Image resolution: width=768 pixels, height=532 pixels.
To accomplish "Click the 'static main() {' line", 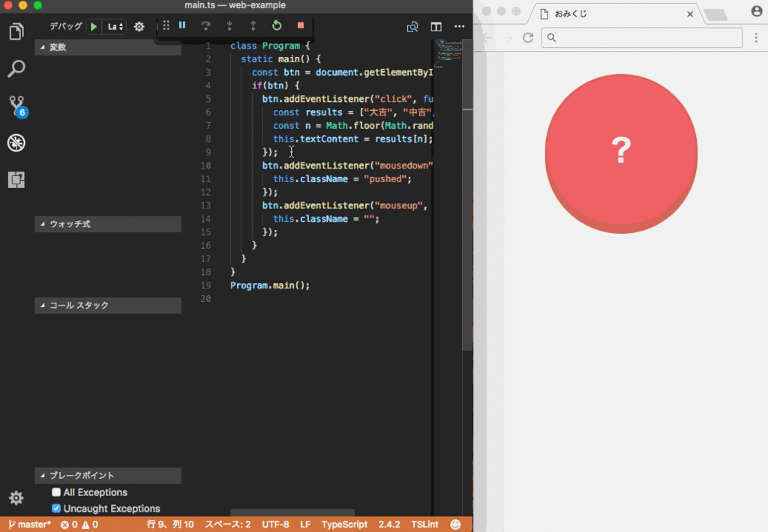I will (x=281, y=58).
